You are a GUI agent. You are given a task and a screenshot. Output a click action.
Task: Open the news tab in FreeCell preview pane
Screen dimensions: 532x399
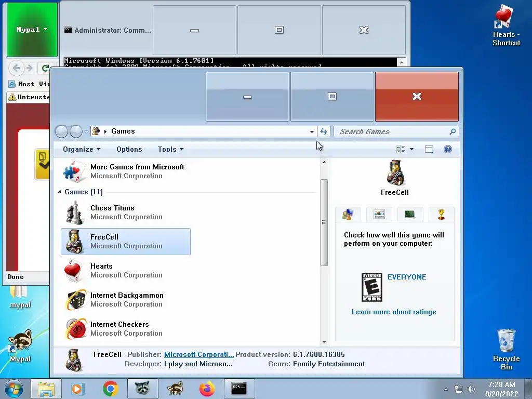pos(379,215)
